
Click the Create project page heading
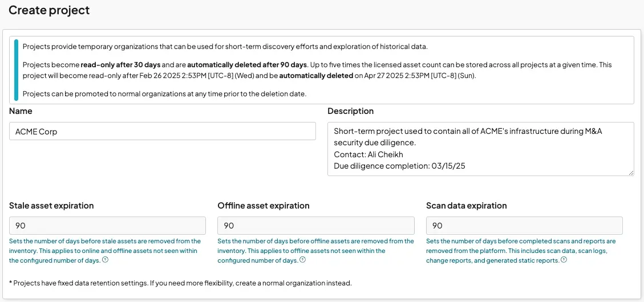(49, 10)
